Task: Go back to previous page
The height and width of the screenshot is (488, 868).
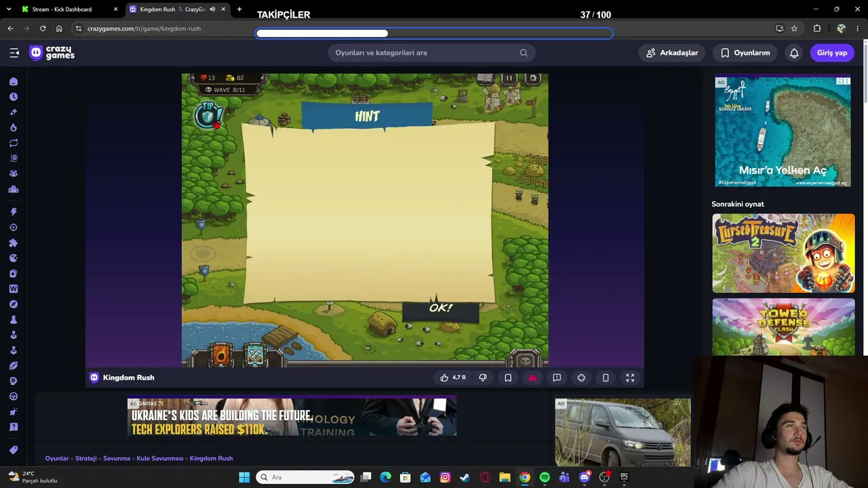Action: 10,28
